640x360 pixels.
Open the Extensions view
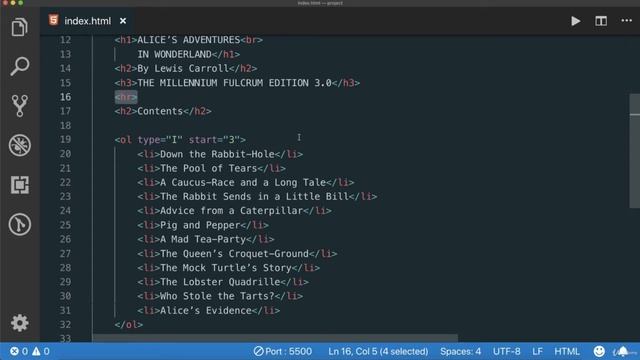(20, 185)
